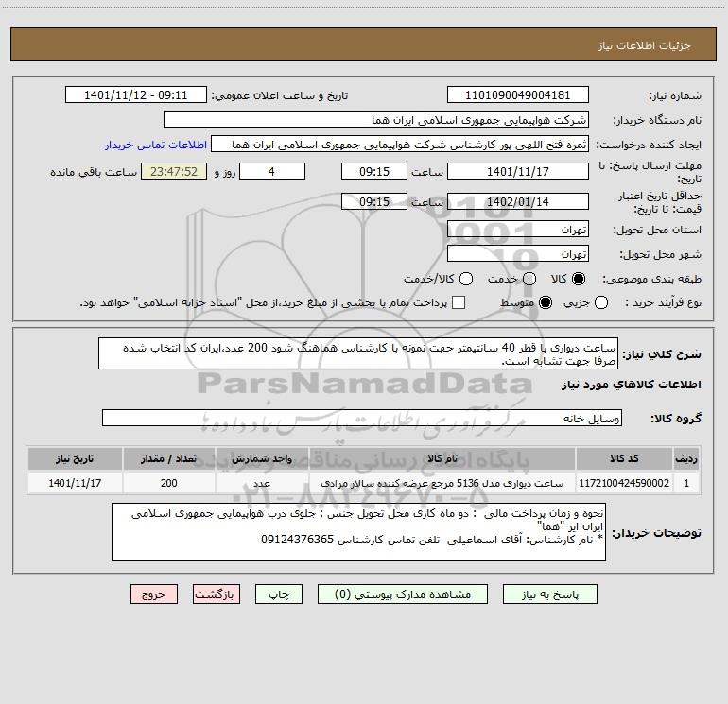The image size is (728, 704).
Task: Click the شماره نیاز field 1101090049004181
Action: click(518, 95)
